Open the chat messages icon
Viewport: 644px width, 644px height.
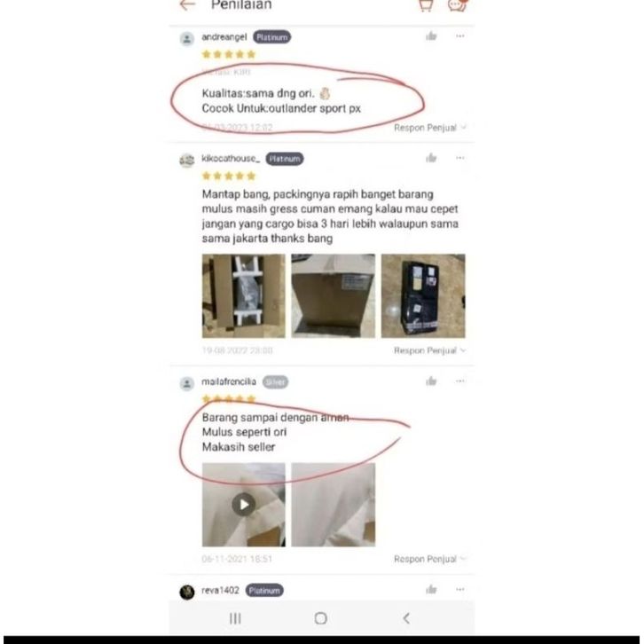pyautogui.click(x=457, y=5)
